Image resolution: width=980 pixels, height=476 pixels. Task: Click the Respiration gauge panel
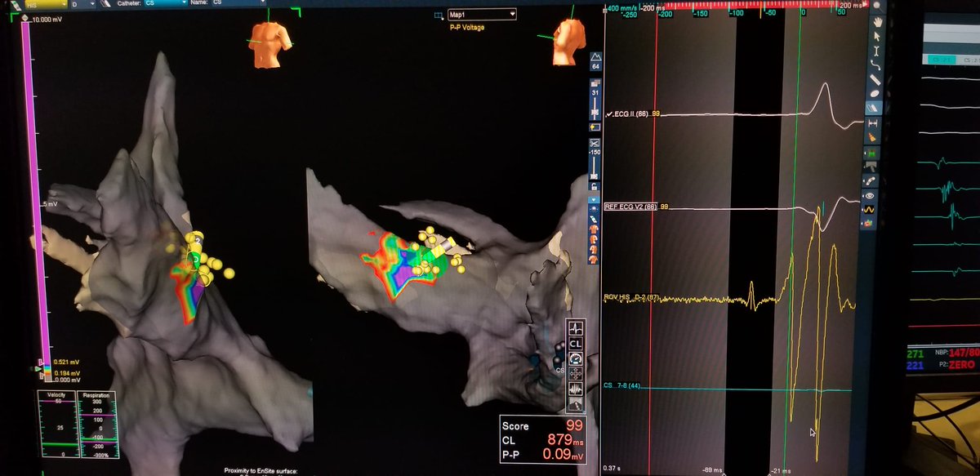tap(97, 425)
